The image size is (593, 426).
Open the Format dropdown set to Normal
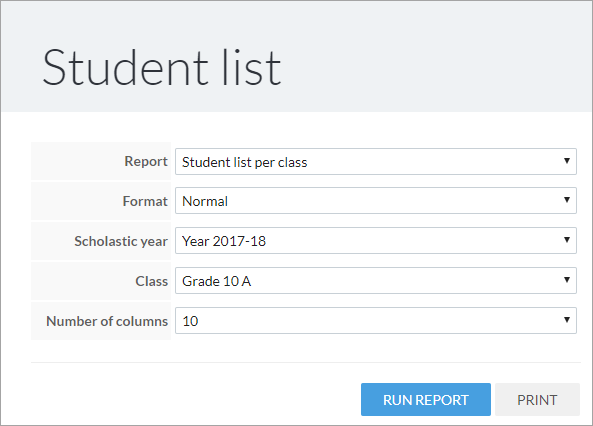(x=376, y=201)
